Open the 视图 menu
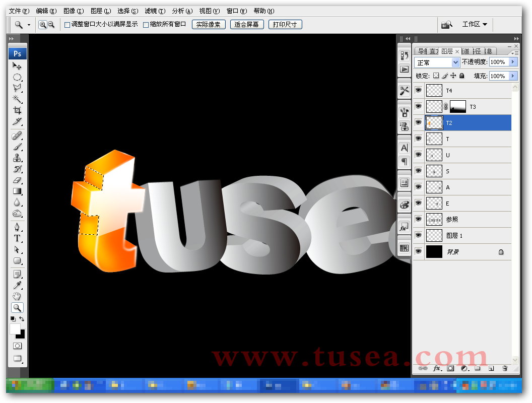 tap(210, 11)
